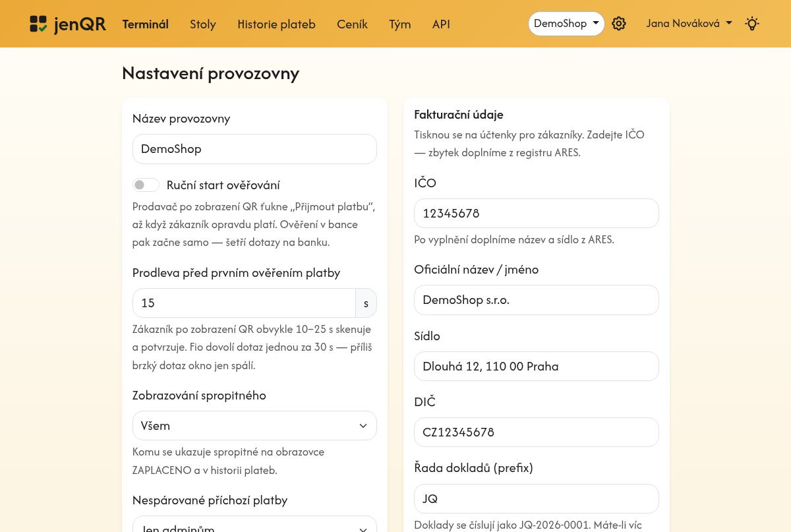Edit the Oficiální název field
The height and width of the screenshot is (532, 791).
[x=537, y=300]
